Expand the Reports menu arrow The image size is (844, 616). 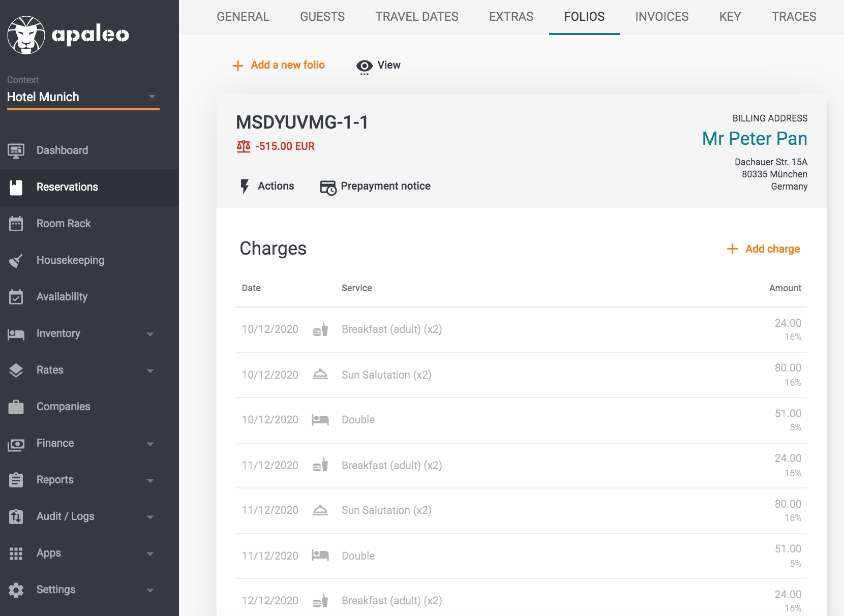150,481
